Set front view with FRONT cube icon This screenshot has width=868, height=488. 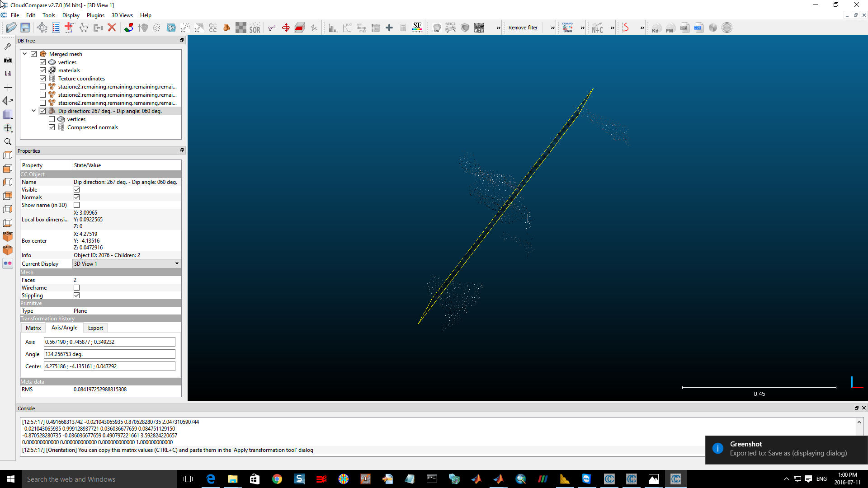click(8, 236)
